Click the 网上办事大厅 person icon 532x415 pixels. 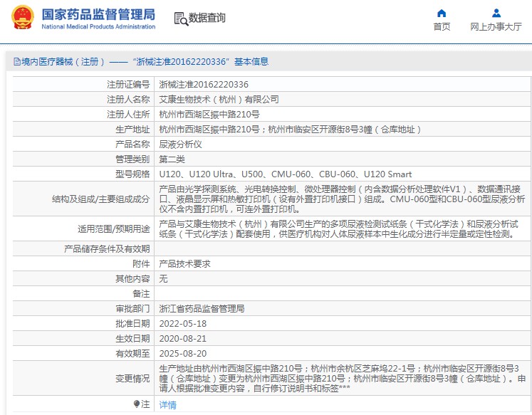496,13
